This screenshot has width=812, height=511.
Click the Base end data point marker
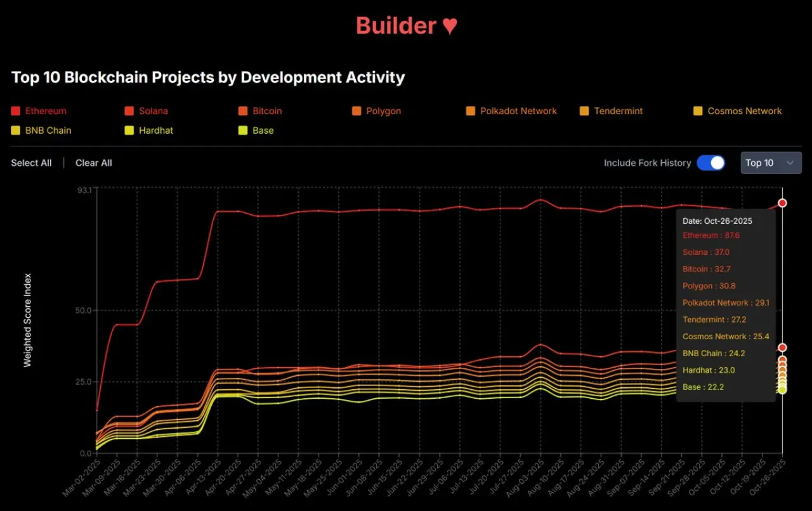click(782, 390)
